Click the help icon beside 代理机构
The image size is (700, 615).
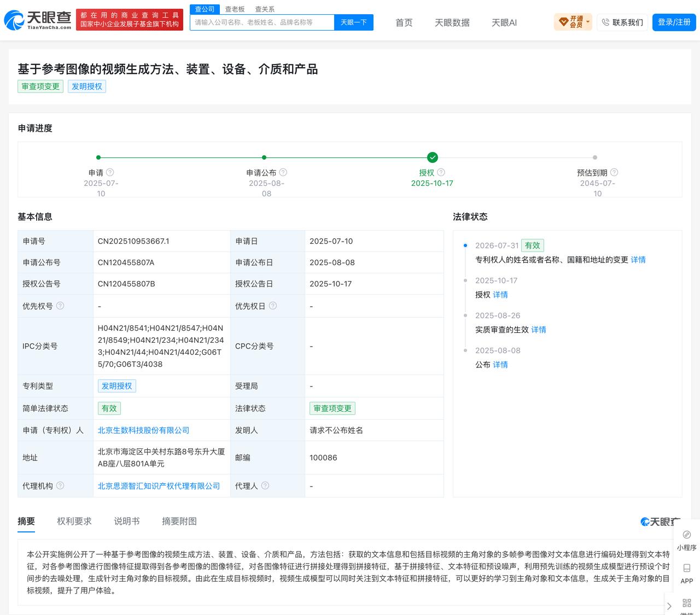pyautogui.click(x=60, y=485)
